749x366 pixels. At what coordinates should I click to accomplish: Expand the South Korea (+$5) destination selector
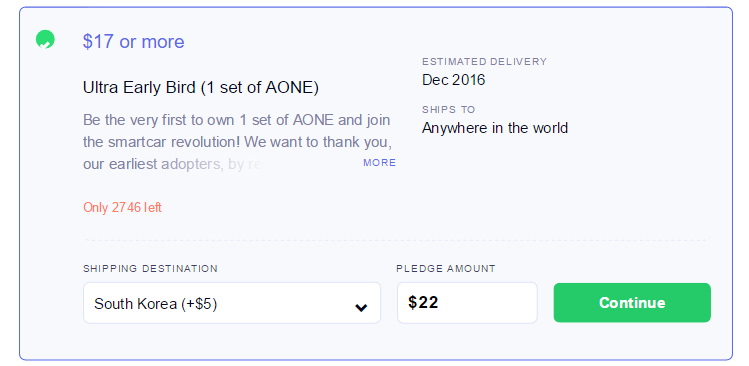(x=232, y=303)
